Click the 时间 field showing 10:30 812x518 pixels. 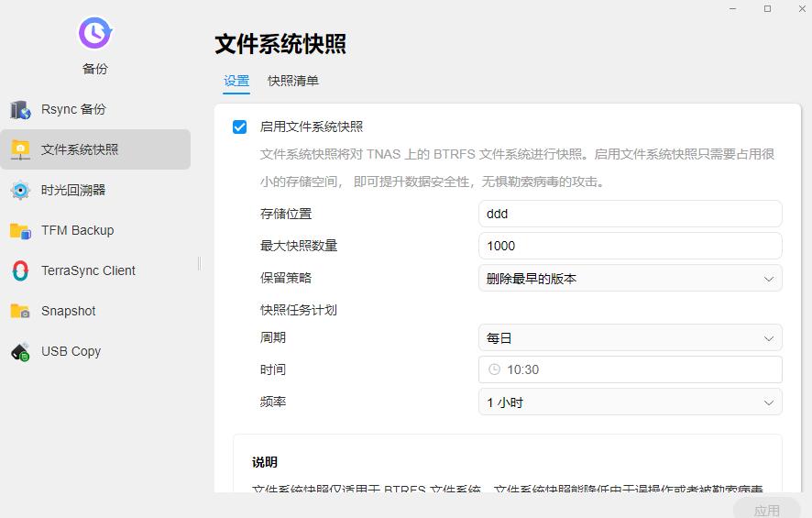pyautogui.click(x=630, y=369)
